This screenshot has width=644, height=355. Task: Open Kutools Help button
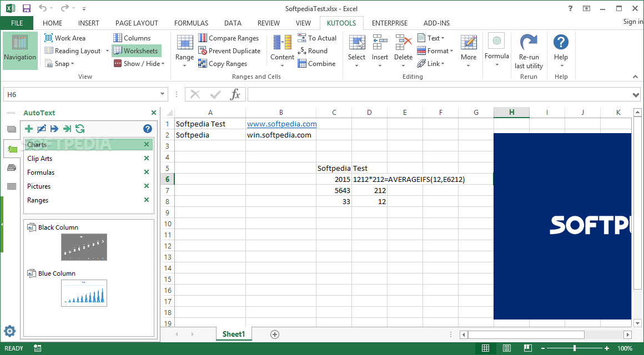click(x=561, y=50)
